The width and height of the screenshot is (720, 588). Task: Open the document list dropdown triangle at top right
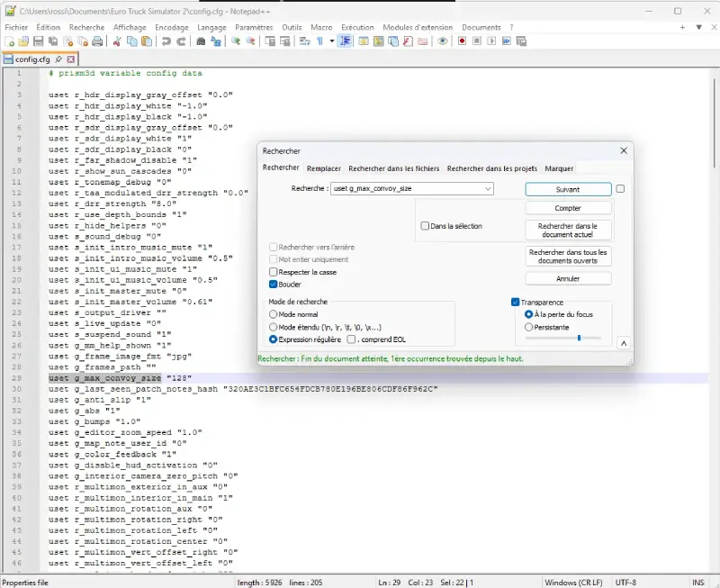click(700, 27)
